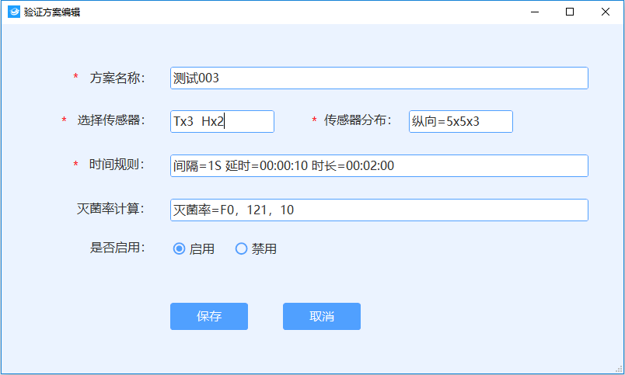This screenshot has height=375, width=625.
Task: Click the 方案名称 label
Action: [117, 78]
